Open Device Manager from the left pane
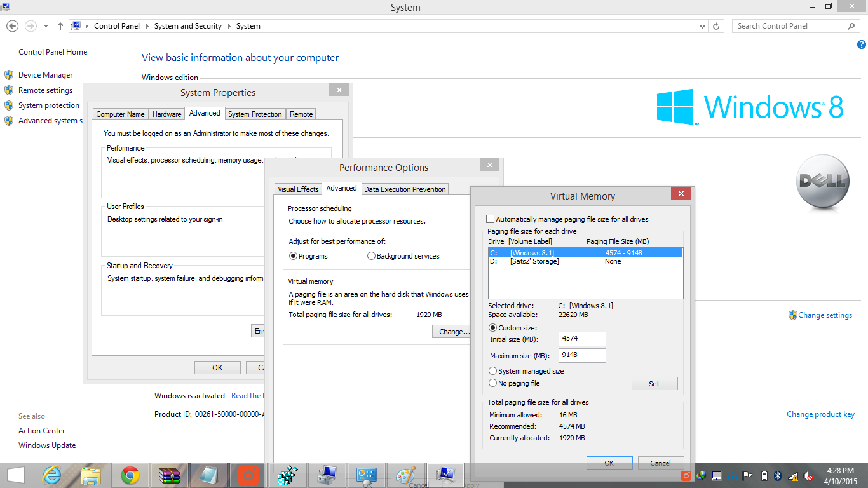Screen dimensions: 868x488 coord(45,75)
